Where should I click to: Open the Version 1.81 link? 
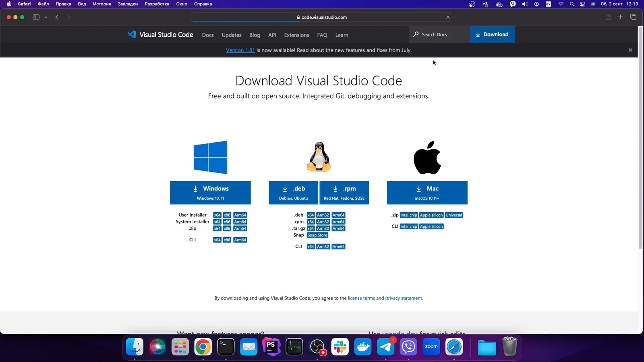pyautogui.click(x=240, y=50)
